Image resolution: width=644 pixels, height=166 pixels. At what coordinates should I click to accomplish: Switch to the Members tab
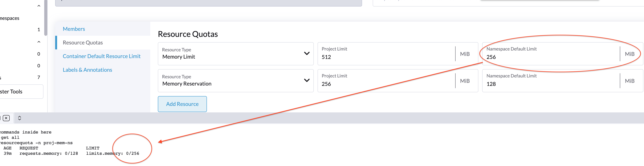click(74, 29)
